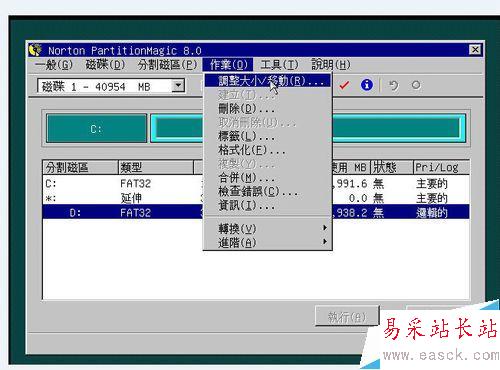The image size is (500, 370).
Task: Open the 工具(T) menu
Action: coord(279,64)
